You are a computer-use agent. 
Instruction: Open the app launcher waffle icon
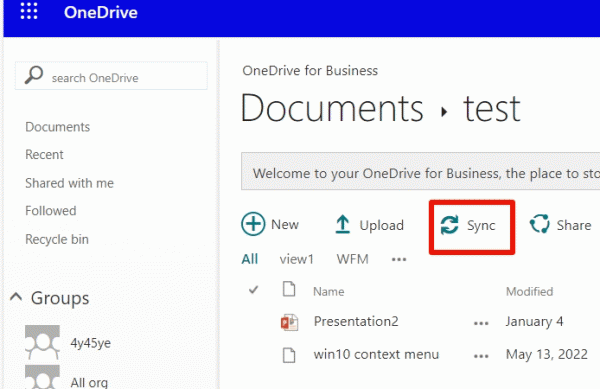29,11
